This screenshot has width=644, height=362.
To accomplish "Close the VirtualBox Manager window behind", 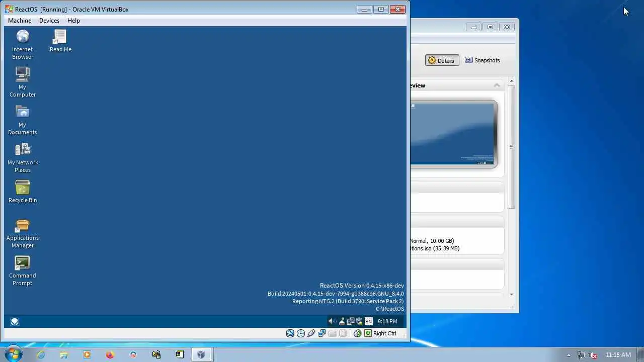I will [x=507, y=27].
